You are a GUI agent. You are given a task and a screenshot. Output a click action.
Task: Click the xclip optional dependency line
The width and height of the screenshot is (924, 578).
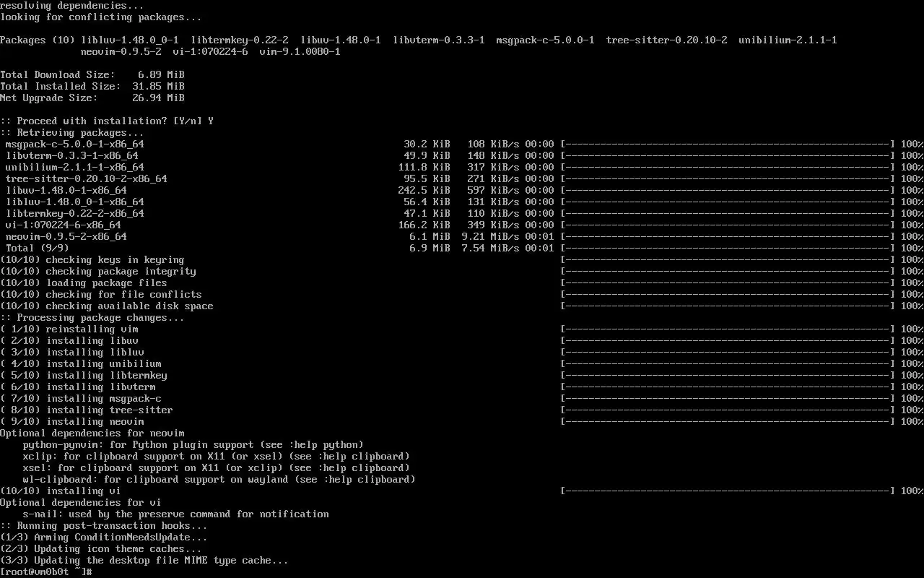(217, 456)
